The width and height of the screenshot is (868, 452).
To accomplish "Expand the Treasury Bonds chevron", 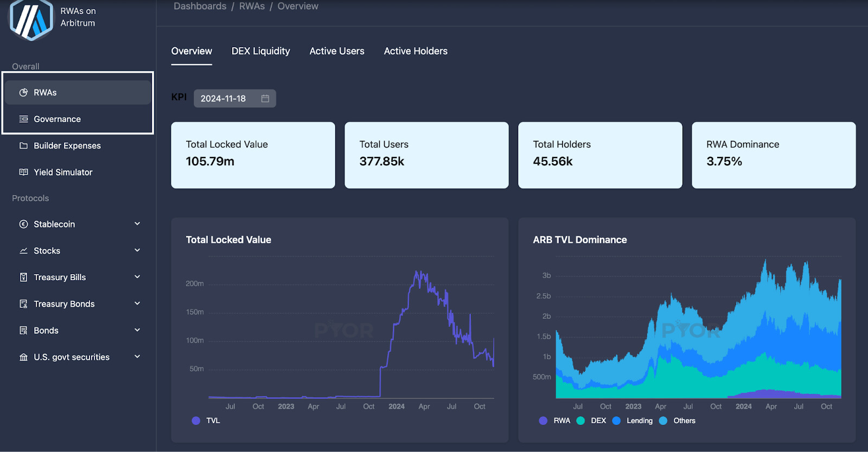I will point(137,304).
